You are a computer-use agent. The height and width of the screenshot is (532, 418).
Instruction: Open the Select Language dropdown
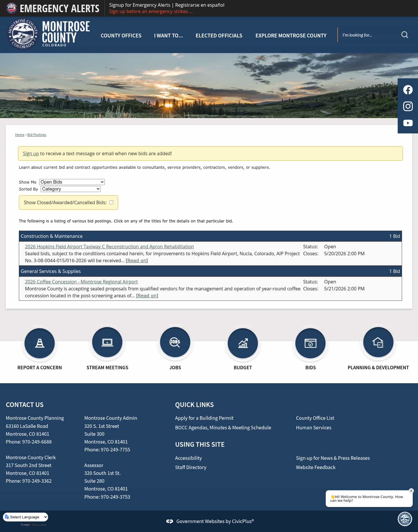(26, 517)
